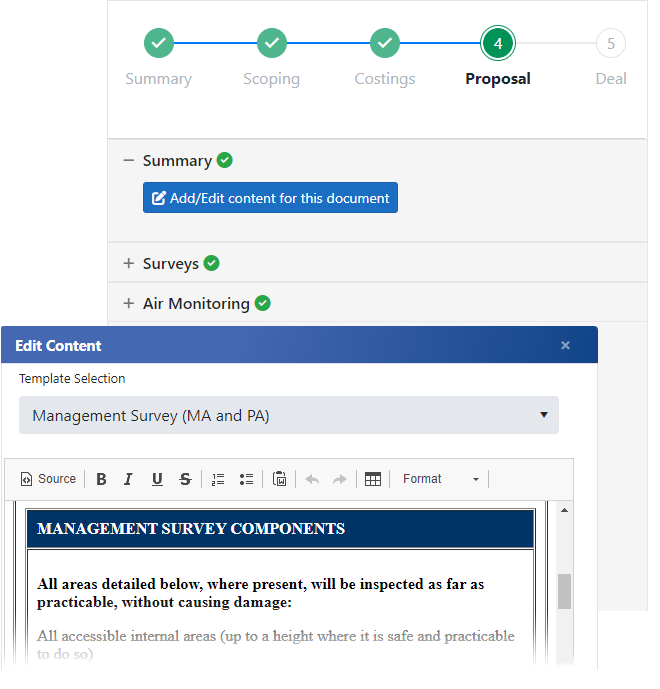Click the green check next to Surveys
Image resolution: width=660 pixels, height=689 pixels.
[211, 263]
